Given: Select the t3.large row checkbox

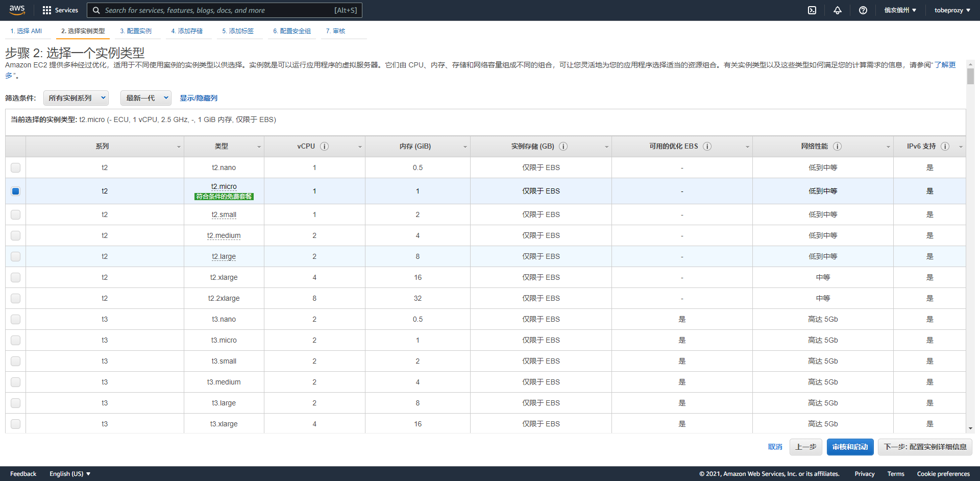Looking at the screenshot, I should coord(16,403).
